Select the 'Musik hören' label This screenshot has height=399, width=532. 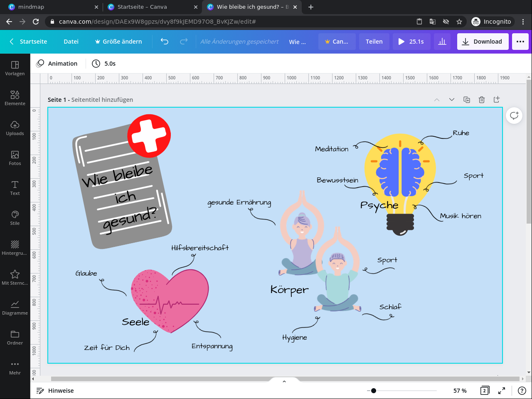pos(461,216)
